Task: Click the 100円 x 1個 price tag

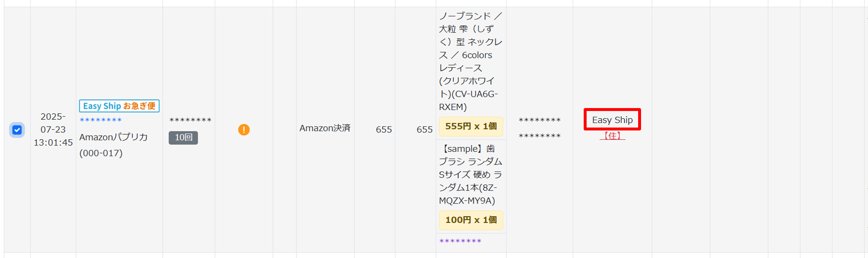Action: pyautogui.click(x=471, y=220)
